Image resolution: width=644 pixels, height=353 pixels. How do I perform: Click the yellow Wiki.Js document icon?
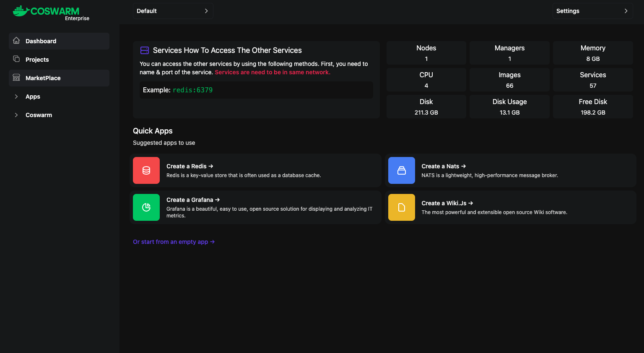[x=402, y=207]
